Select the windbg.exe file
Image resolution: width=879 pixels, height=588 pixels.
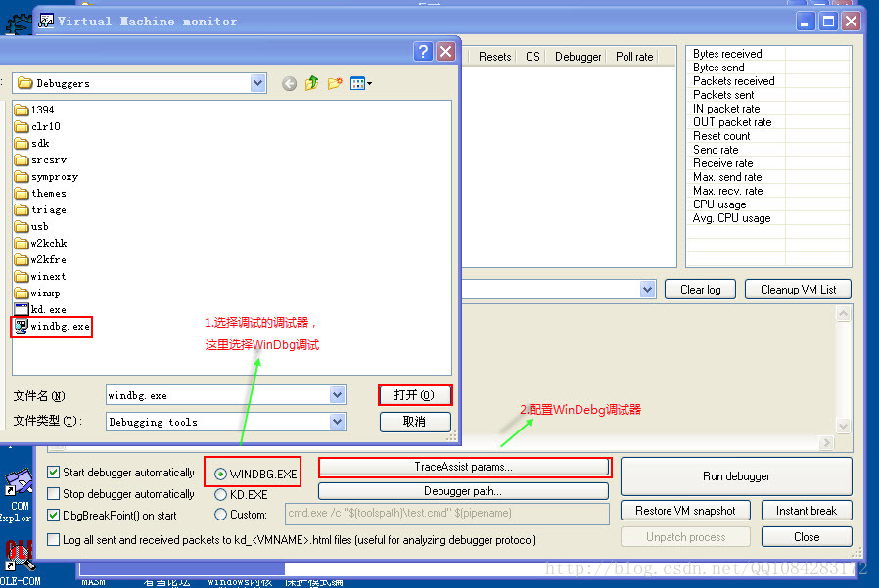pos(52,326)
